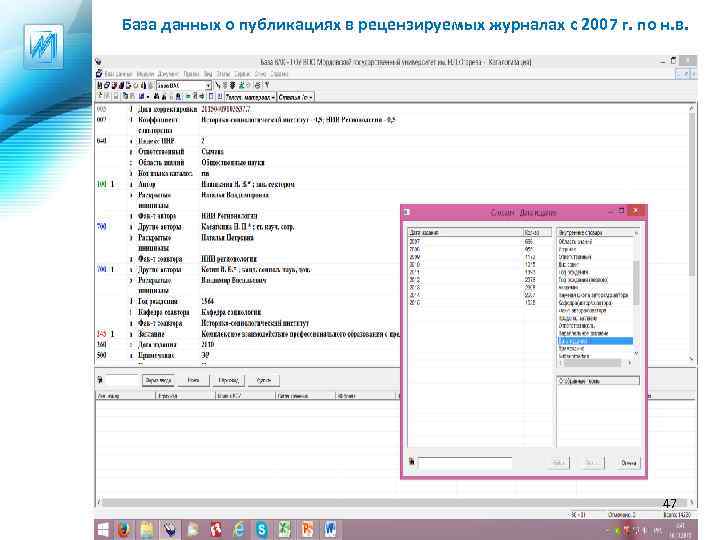Click the value Общественные науки

click(x=233, y=163)
